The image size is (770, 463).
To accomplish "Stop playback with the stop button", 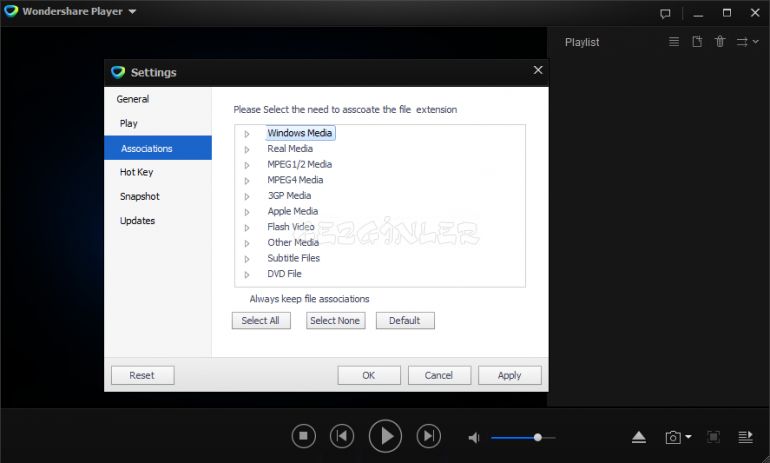I will pyautogui.click(x=303, y=436).
